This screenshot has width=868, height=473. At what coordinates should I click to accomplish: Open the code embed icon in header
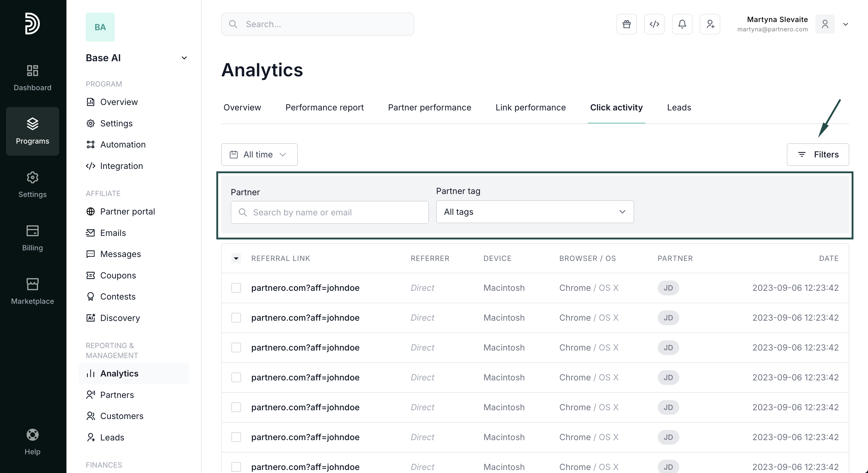(654, 24)
